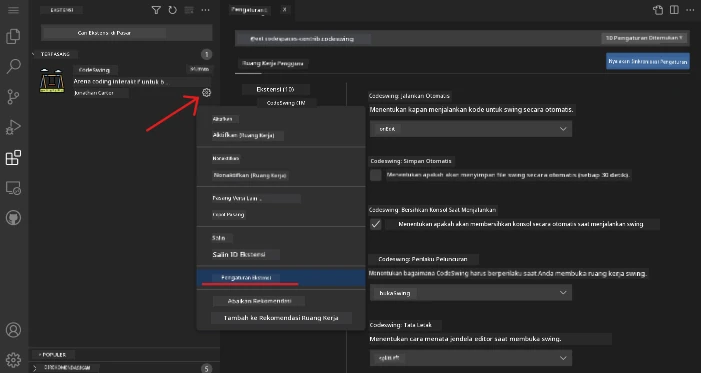Open settings as JSON icon

coord(658,10)
